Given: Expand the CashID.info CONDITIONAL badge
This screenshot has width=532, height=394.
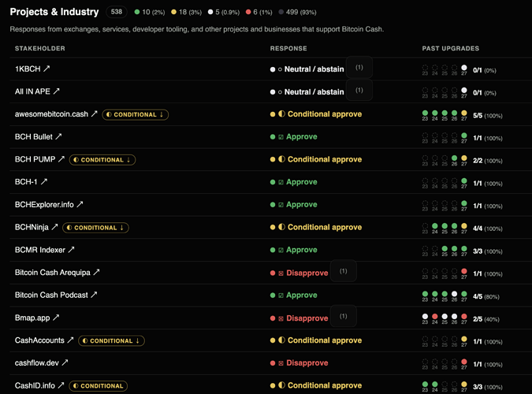Looking at the screenshot, I should 98,386.
